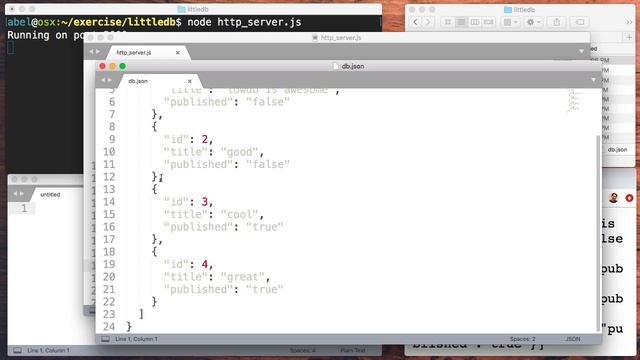
Task: Click Line 1, Column 1 in db.json status bar
Action: (136, 339)
